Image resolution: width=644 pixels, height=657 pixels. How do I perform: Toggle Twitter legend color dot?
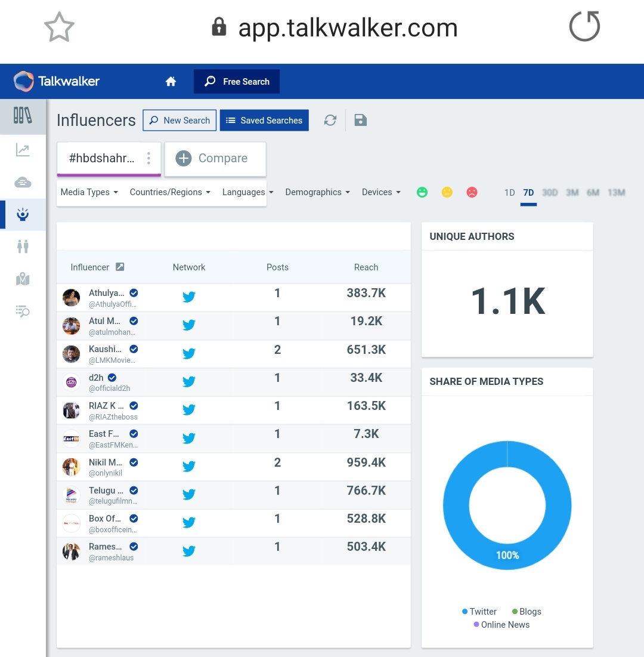tap(465, 612)
